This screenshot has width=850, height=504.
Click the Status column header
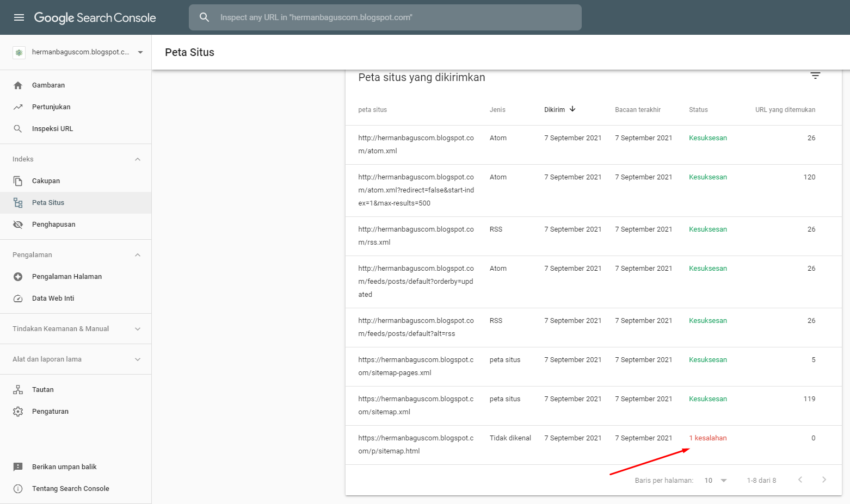tap(698, 110)
